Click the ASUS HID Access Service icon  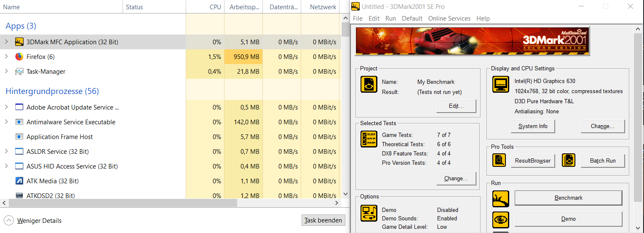pos(19,166)
